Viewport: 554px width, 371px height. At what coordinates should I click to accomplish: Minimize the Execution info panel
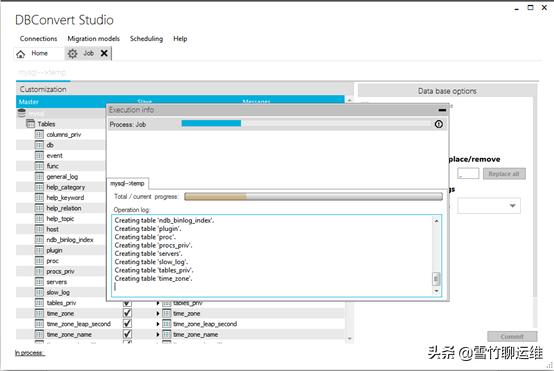pos(442,110)
